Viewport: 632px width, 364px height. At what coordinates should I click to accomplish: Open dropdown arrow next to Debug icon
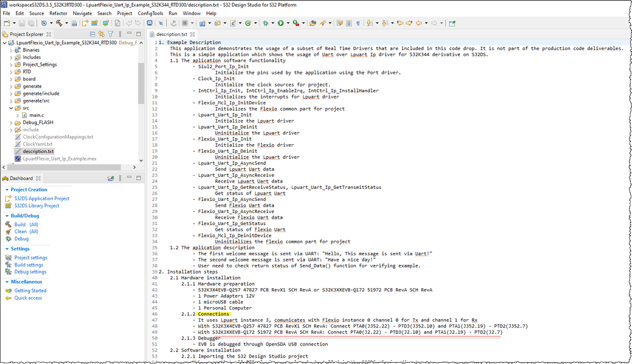point(273,23)
